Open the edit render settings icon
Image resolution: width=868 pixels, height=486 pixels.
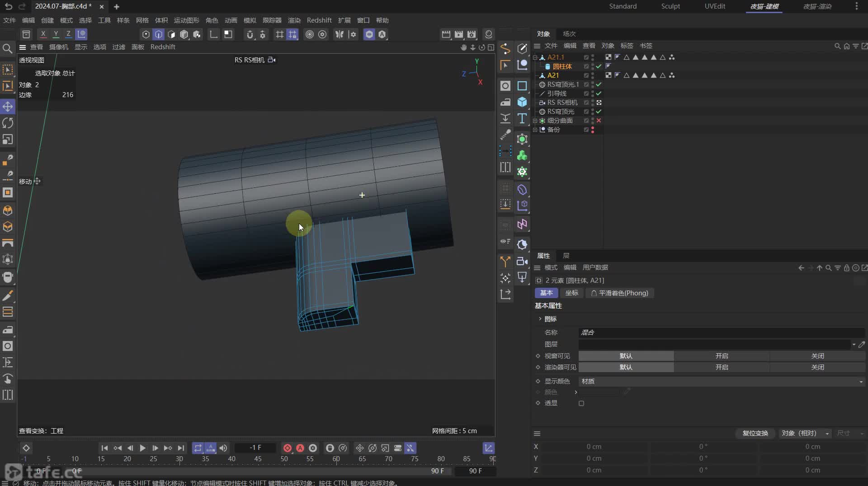coord(472,34)
